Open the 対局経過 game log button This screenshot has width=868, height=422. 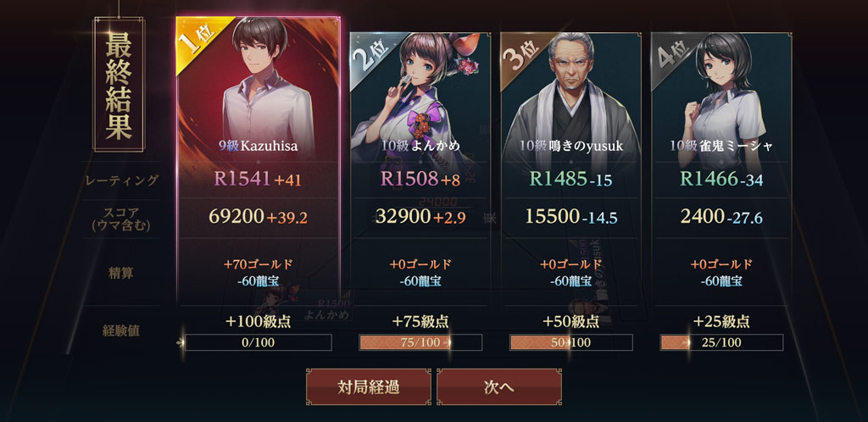pyautogui.click(x=368, y=387)
